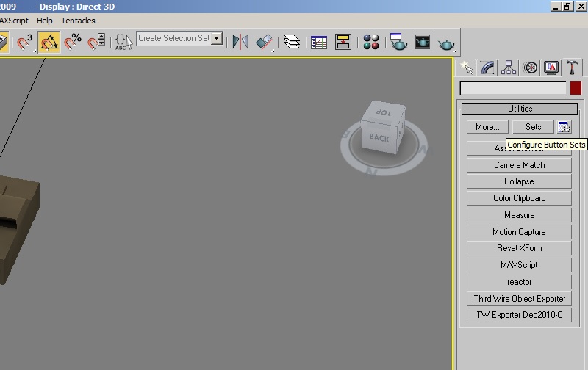Collapse the Utilities rollout
The width and height of the screenshot is (588, 370).
tap(520, 109)
